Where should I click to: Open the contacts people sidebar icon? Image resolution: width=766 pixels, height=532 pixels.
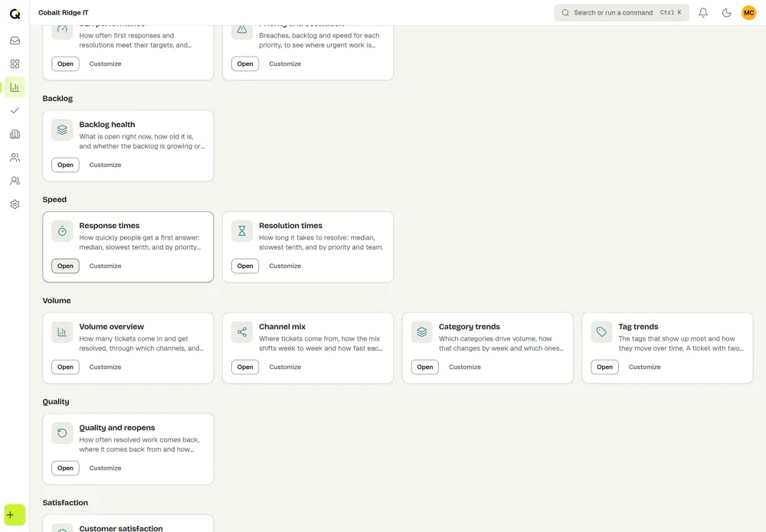[x=15, y=158]
